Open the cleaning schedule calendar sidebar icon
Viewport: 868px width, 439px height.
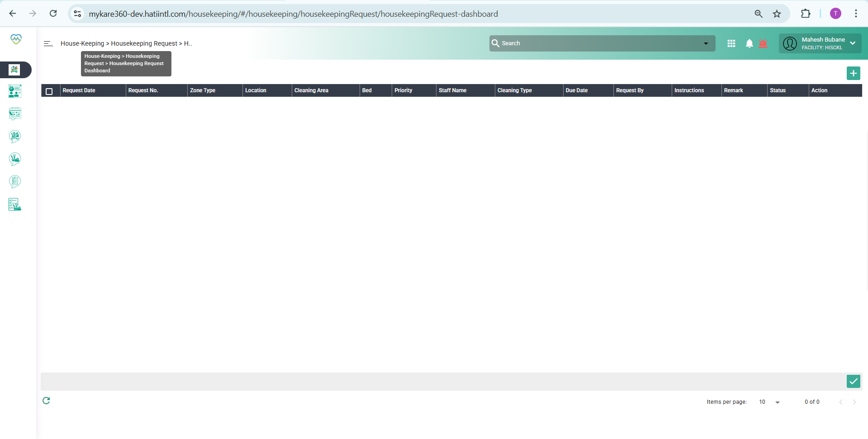pos(15,113)
